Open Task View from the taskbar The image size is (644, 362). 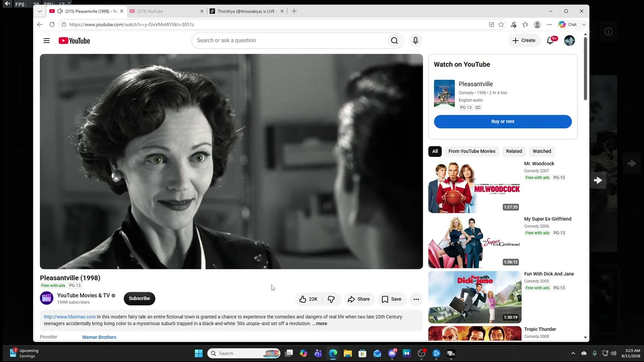[289, 353]
